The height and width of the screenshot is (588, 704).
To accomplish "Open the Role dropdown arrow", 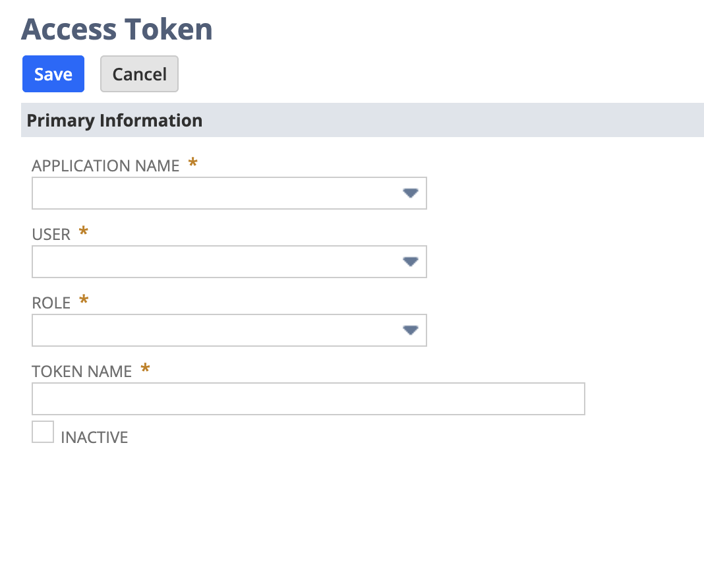I will pyautogui.click(x=411, y=330).
